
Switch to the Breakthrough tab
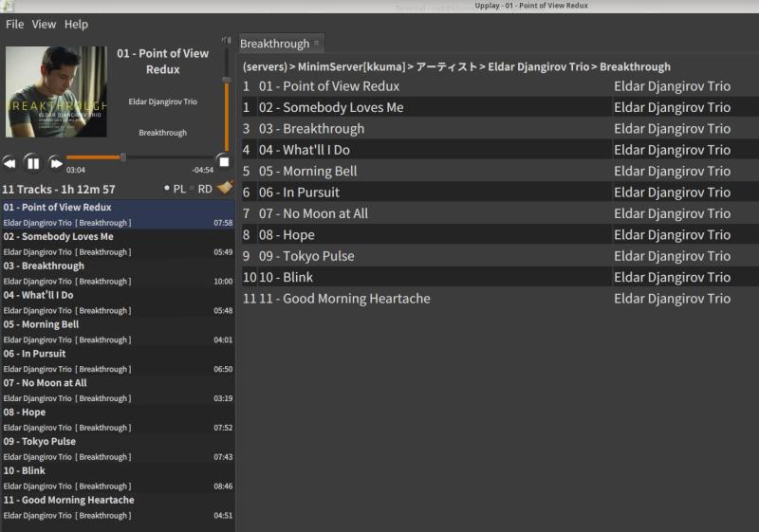(274, 44)
